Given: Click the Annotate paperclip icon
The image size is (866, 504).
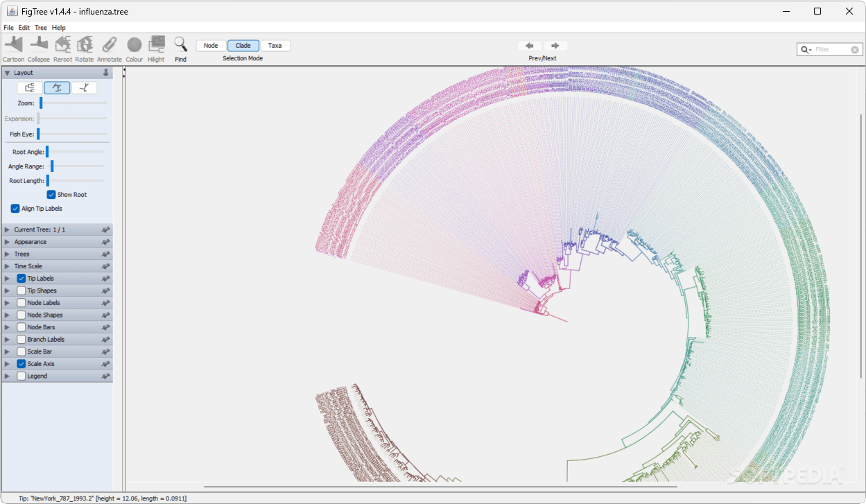Looking at the screenshot, I should [110, 44].
